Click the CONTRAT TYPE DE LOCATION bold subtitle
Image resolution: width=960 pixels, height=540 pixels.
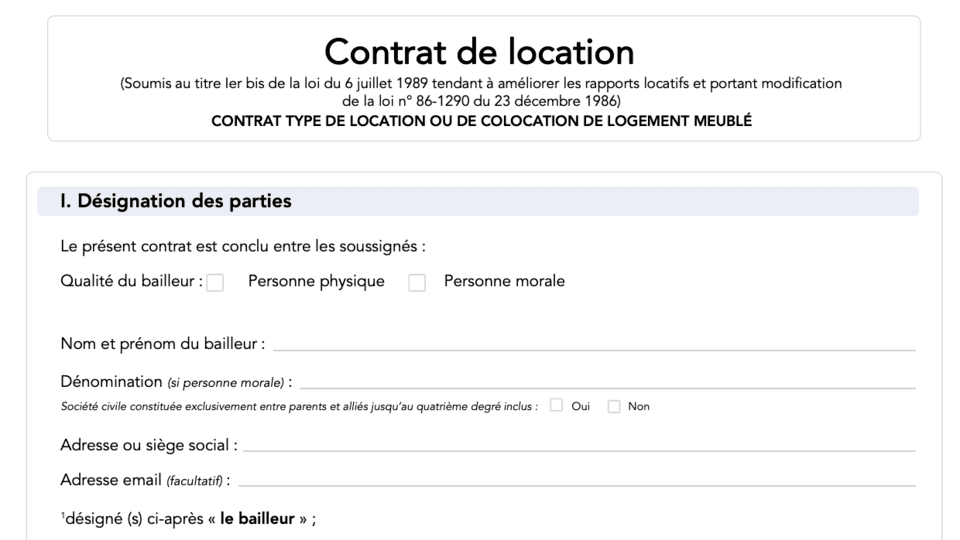481,122
